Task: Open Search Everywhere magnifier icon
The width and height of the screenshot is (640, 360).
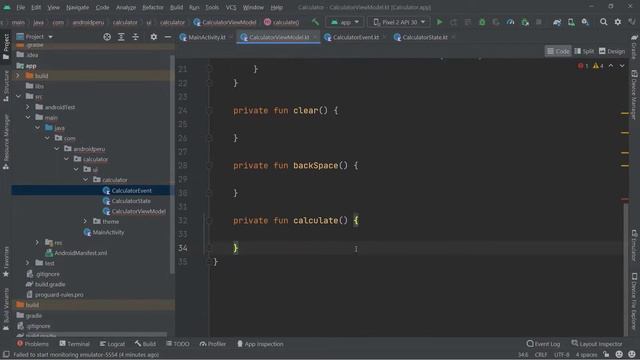Action: point(603,22)
